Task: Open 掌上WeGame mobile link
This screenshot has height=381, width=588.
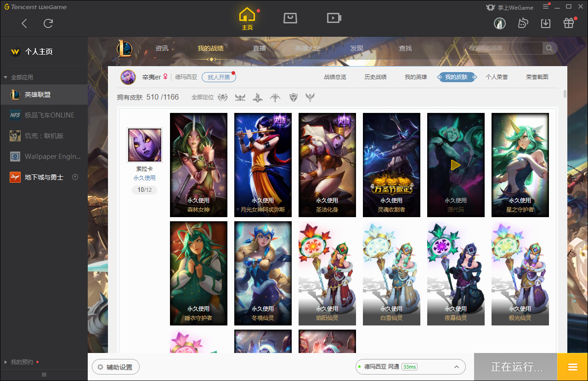Action: tap(510, 7)
